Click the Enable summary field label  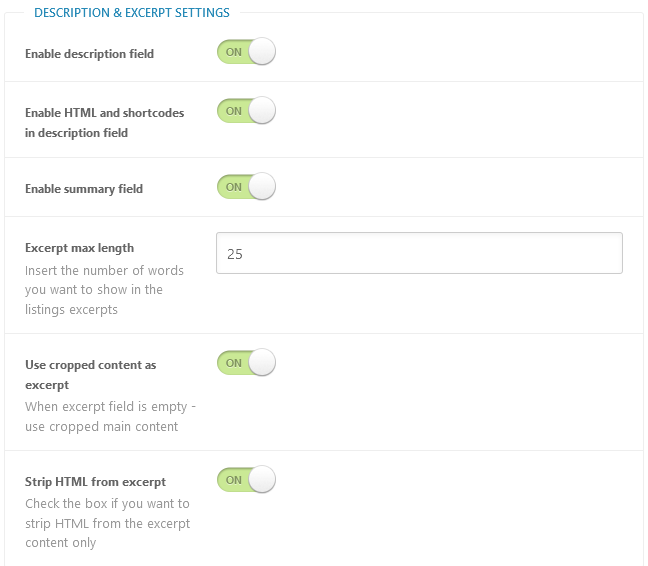click(x=84, y=189)
